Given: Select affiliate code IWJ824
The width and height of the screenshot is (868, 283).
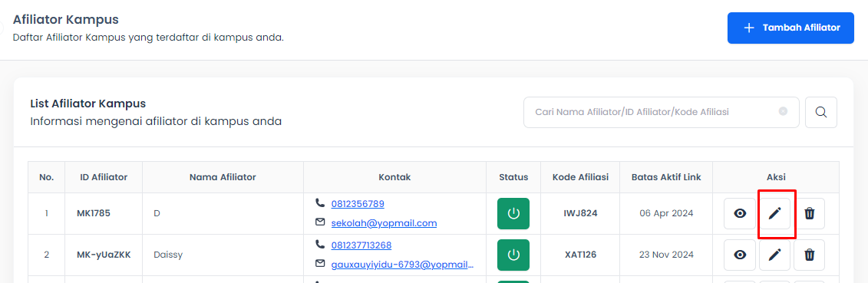Looking at the screenshot, I should point(581,213).
